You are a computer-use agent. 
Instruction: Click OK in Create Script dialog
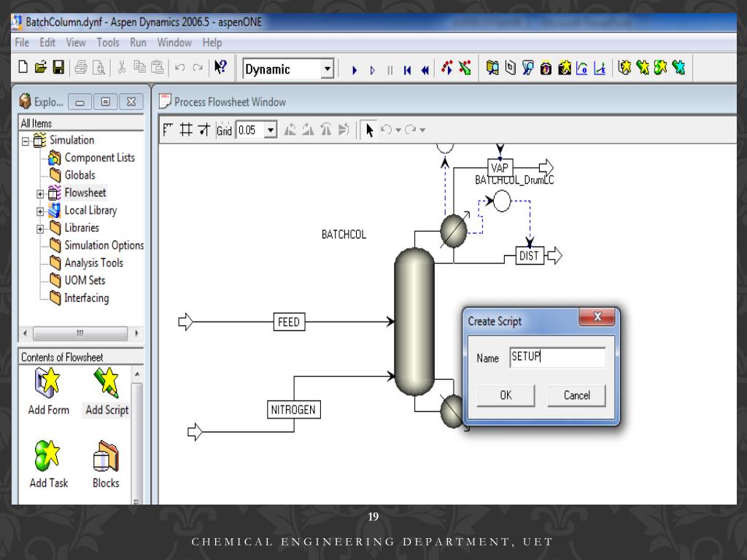506,395
